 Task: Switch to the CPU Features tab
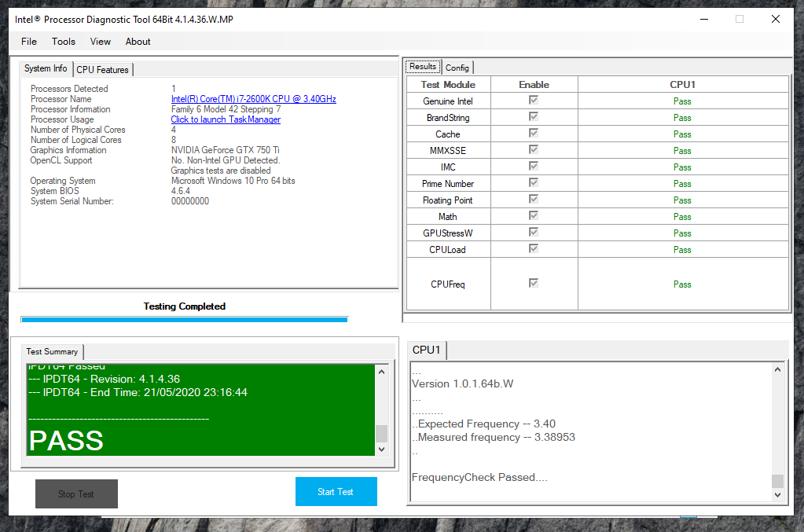[x=102, y=70]
